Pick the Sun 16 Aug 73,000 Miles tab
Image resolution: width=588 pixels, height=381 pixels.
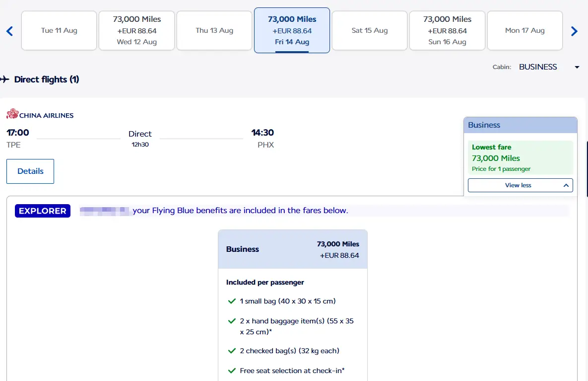447,31
